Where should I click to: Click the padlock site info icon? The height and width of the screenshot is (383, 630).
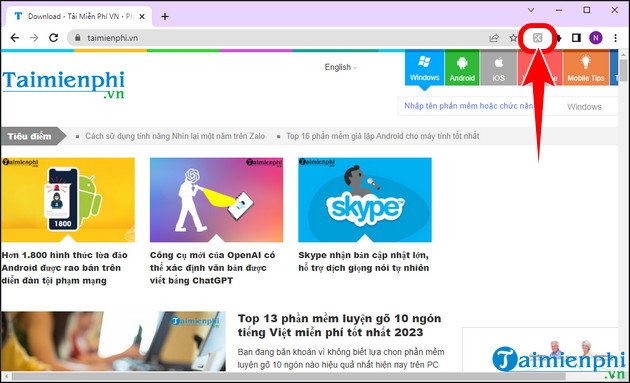click(x=78, y=38)
